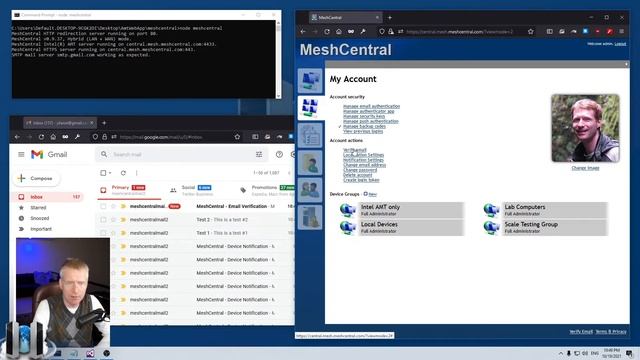Open Gmail support question-mark icon

tap(279, 154)
